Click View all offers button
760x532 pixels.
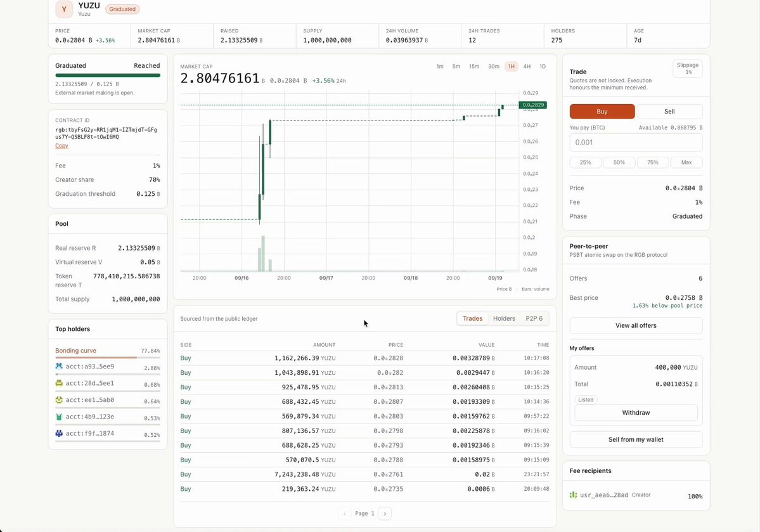point(636,325)
